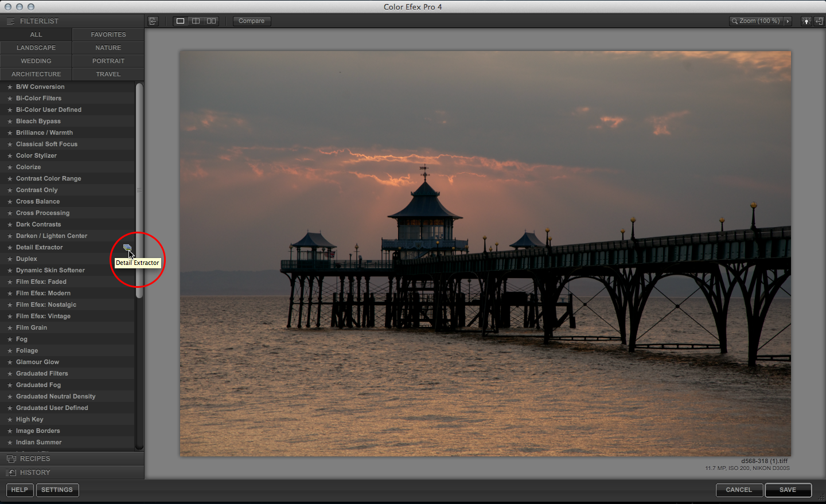Viewport: 826px width, 504px height.
Task: Toggle favorite star for Classical Soft Focus
Action: (x=10, y=144)
